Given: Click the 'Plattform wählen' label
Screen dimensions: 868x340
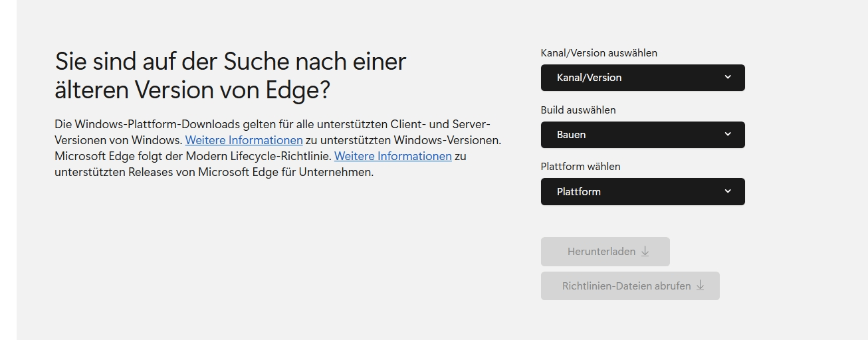Looking at the screenshot, I should click(581, 166).
